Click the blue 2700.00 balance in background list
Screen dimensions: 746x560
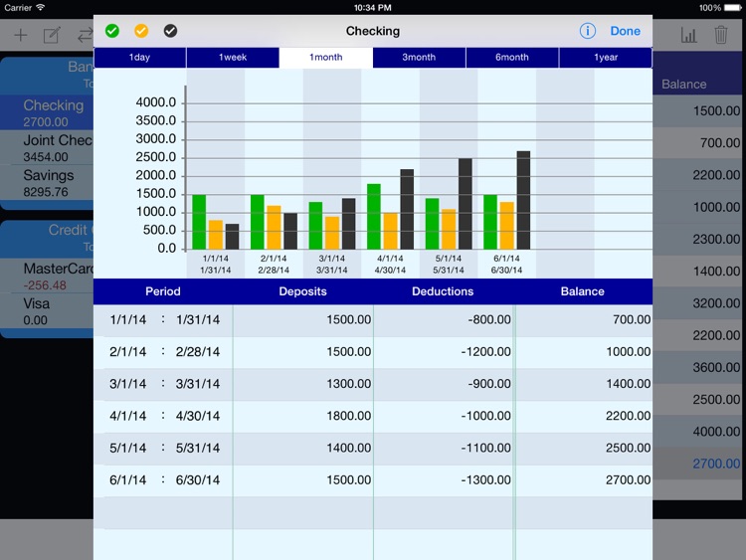[x=716, y=464]
